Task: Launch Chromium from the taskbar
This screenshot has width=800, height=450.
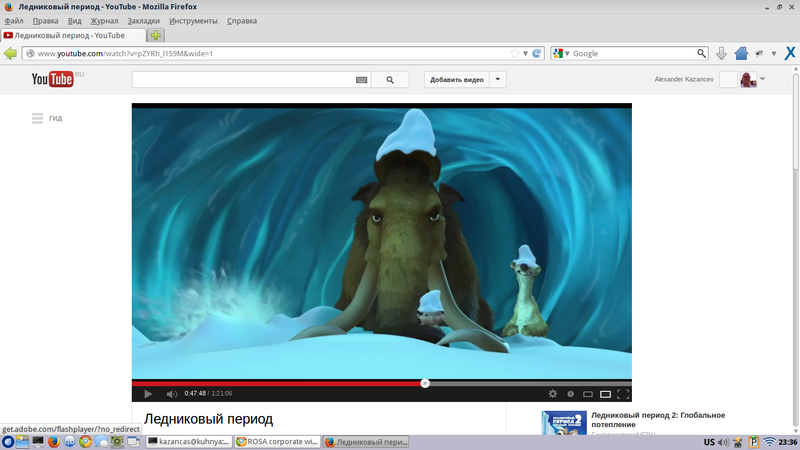Action: click(x=85, y=442)
